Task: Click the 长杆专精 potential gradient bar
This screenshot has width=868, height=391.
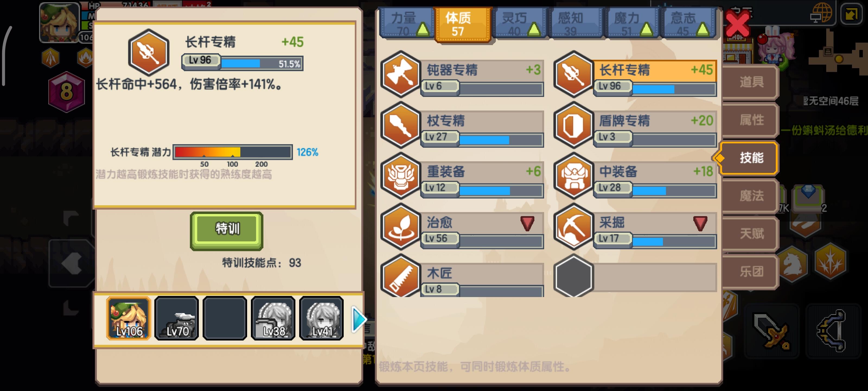Action: click(232, 152)
